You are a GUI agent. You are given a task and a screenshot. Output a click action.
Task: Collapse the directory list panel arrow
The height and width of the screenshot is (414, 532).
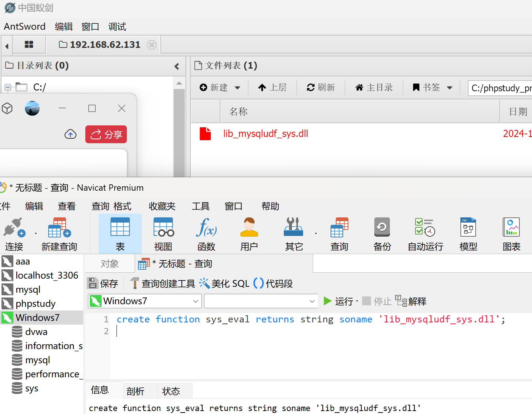tap(177, 66)
